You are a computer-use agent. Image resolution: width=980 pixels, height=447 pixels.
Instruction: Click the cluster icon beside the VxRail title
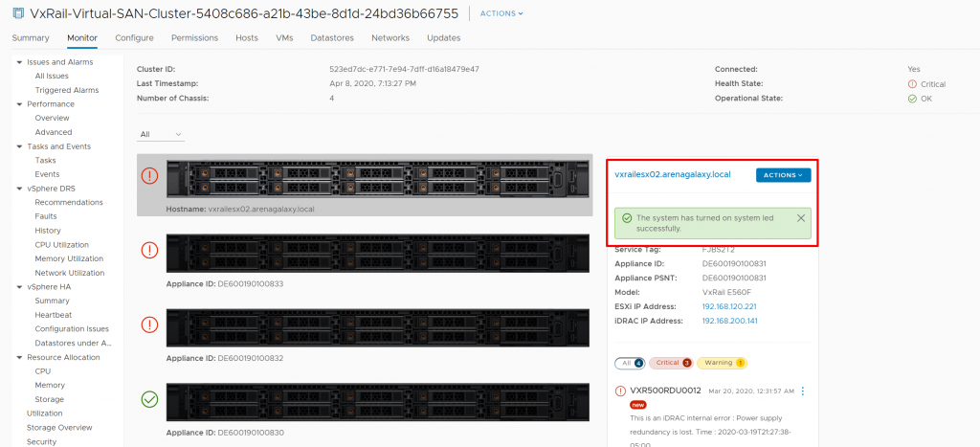pos(18,13)
